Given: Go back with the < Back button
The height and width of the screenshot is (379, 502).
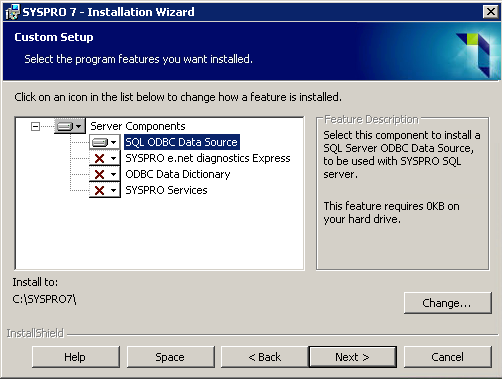Looking at the screenshot, I should 265,357.
